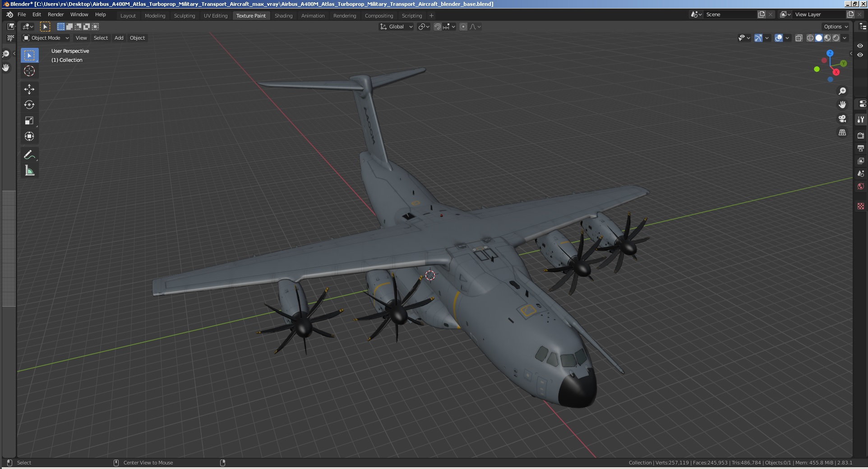Open the viewport View menu
This screenshot has width=868, height=469.
(x=81, y=38)
